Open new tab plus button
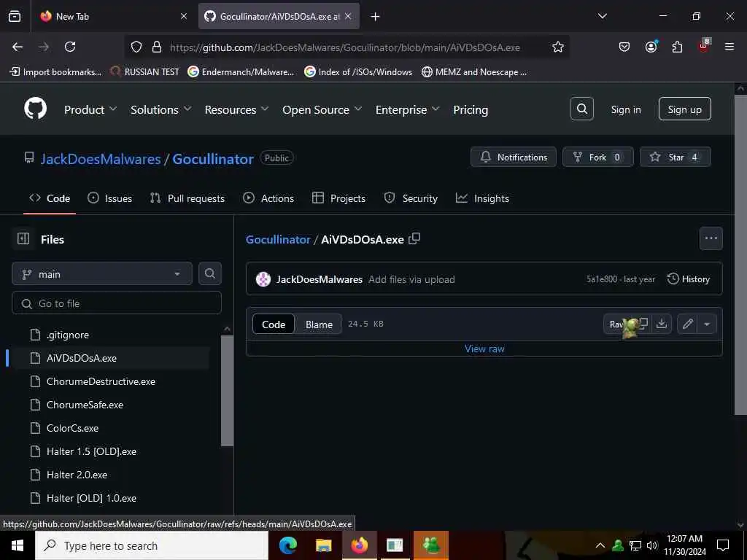 pyautogui.click(x=376, y=16)
